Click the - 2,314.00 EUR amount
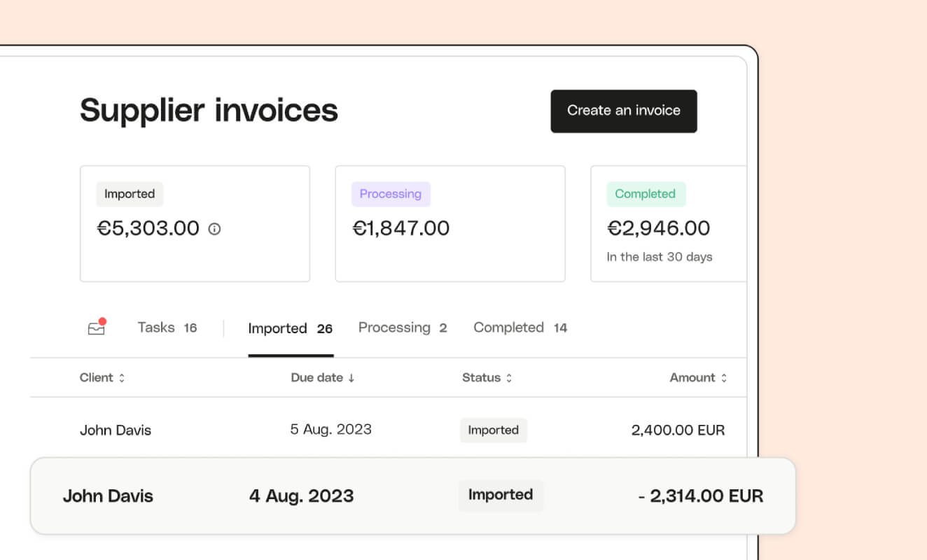 [701, 496]
